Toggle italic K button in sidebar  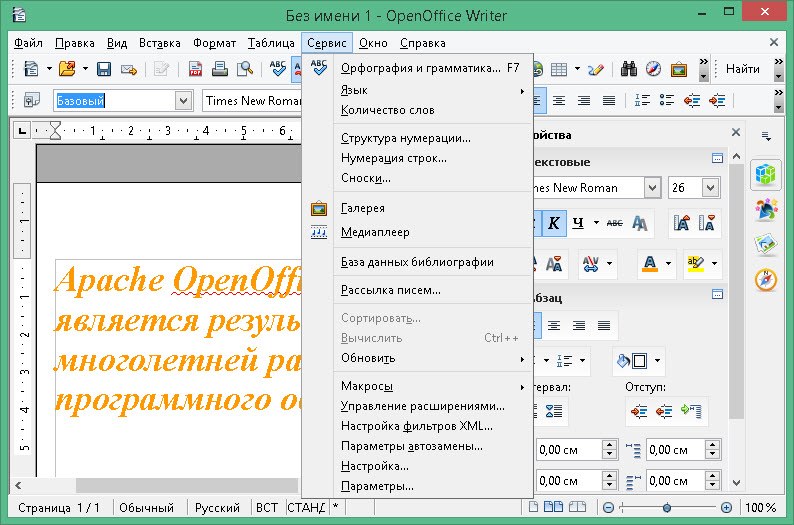coord(553,223)
